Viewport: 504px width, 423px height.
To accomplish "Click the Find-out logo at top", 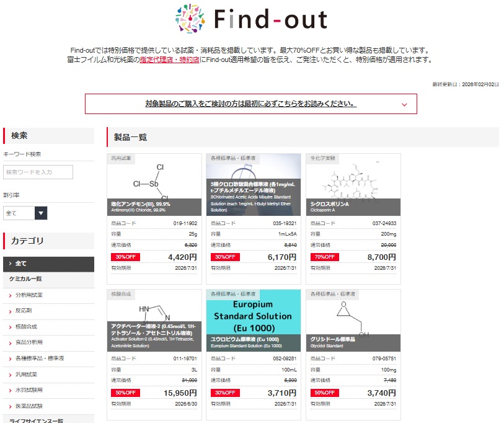I will coord(251,19).
